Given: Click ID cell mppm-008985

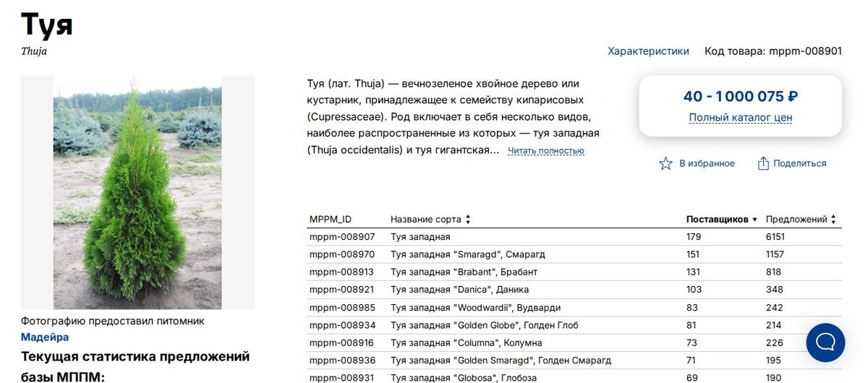Looking at the screenshot, I should (x=342, y=308).
